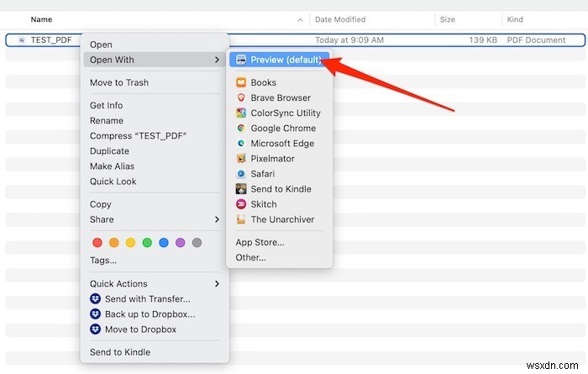The height and width of the screenshot is (374, 588).
Task: Click the "Today at 9:09 AM" date cell
Action: click(x=349, y=40)
